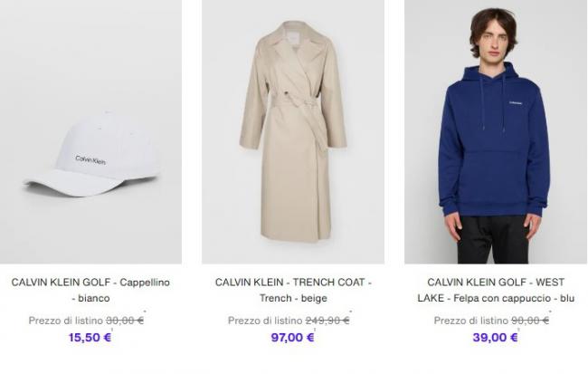Click the struck-through 249,90 € list price
Image resolution: width=588 pixels, height=374 pixels.
[x=327, y=321]
